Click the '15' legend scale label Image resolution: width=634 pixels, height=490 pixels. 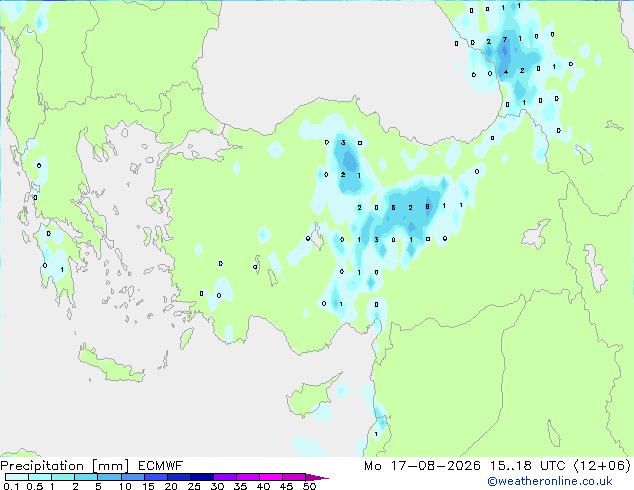pos(148,486)
